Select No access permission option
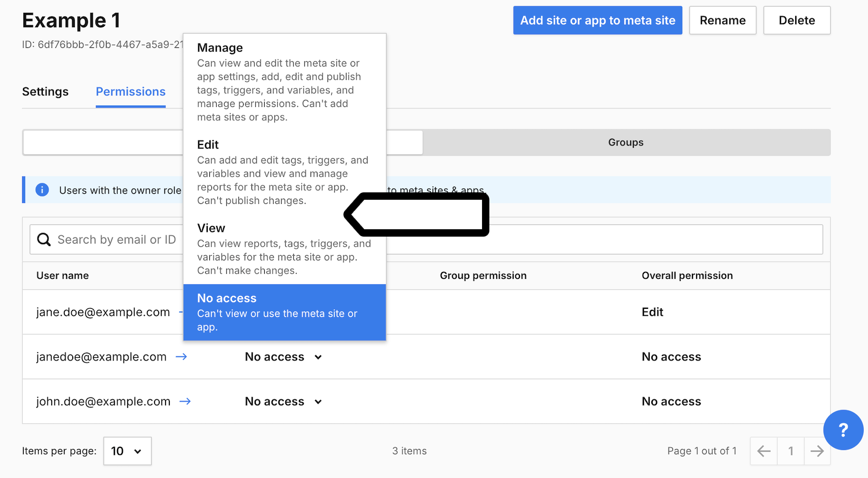The height and width of the screenshot is (478, 868). [285, 312]
